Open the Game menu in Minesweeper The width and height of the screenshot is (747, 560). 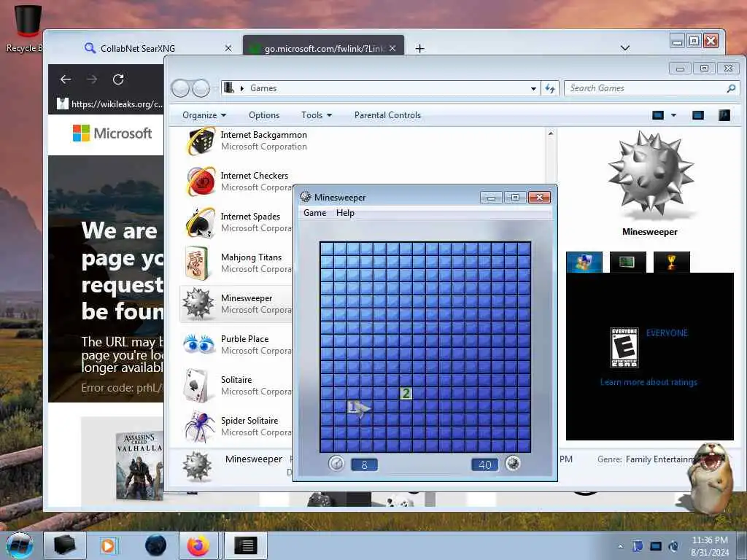tap(315, 213)
